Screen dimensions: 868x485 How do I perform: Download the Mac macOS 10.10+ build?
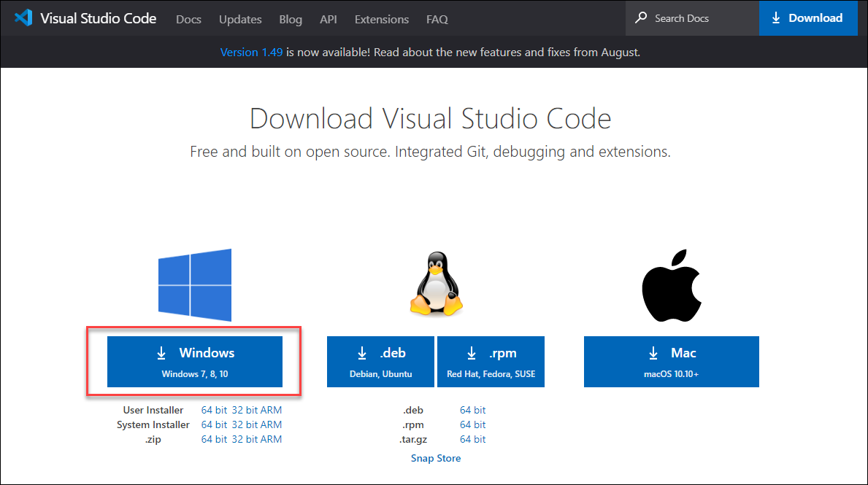(x=672, y=362)
